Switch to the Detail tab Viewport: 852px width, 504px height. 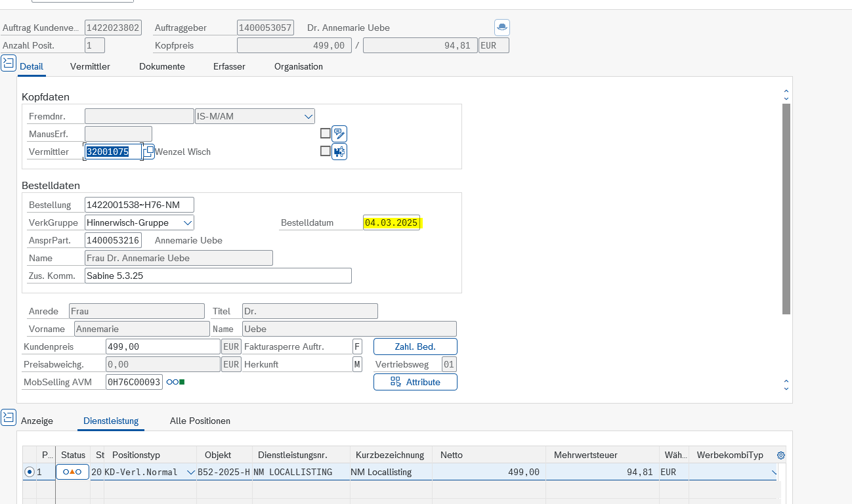(x=32, y=66)
